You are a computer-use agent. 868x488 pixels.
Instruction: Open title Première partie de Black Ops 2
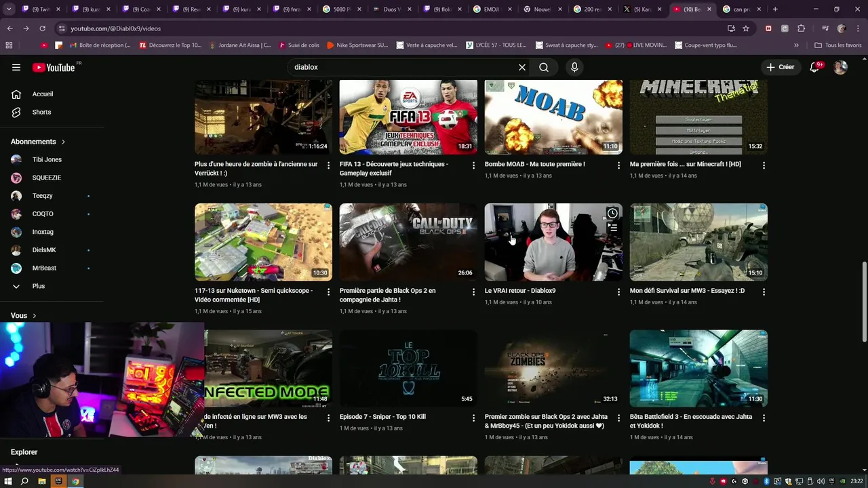coord(388,295)
